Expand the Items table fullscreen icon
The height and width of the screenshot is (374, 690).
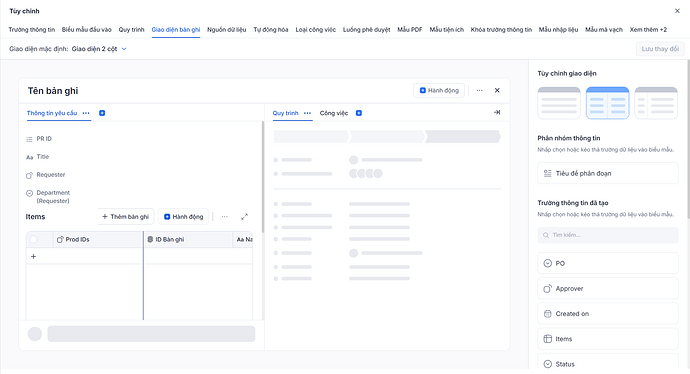(244, 216)
